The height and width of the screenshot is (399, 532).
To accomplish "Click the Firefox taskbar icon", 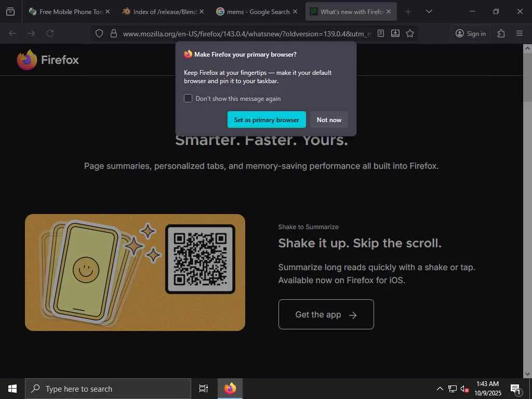I will 230,389.
